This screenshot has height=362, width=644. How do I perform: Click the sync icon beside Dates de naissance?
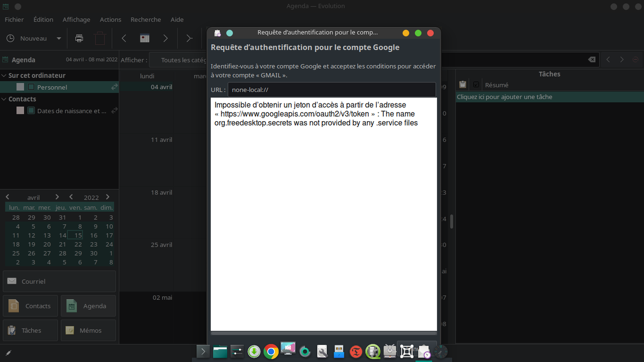(x=114, y=111)
